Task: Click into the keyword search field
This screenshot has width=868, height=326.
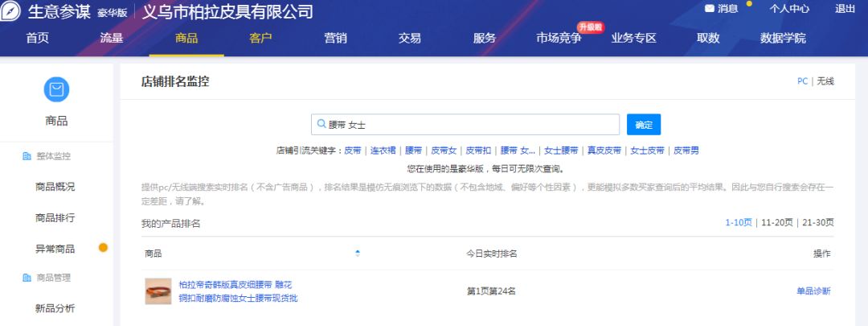Action: pos(470,125)
